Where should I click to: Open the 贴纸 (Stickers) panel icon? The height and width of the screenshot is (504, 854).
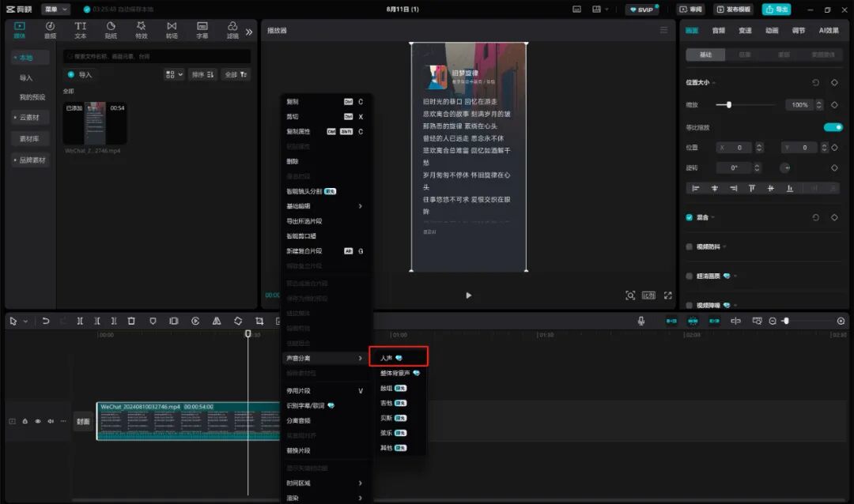tap(111, 30)
